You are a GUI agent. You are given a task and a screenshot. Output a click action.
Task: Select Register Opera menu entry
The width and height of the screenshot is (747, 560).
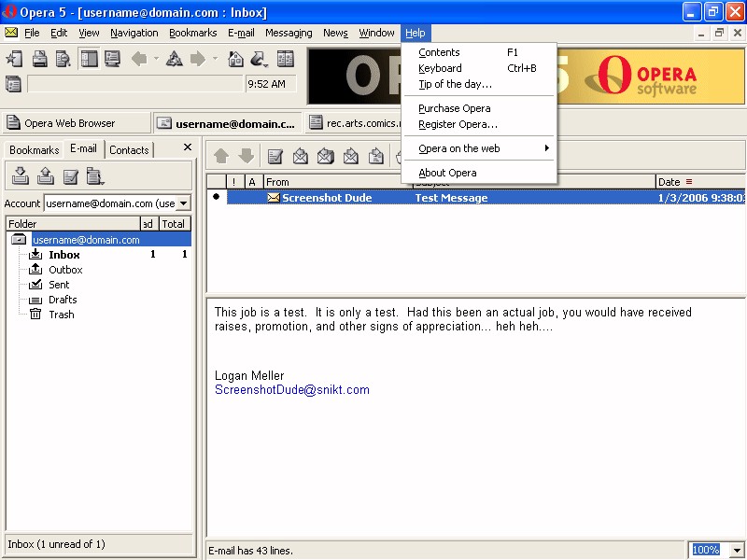(x=479, y=124)
